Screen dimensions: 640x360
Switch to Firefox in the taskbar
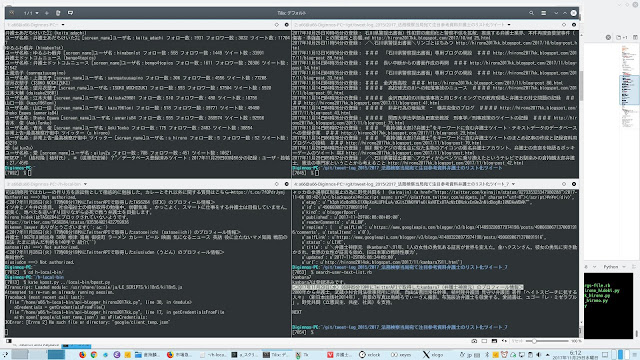coord(82,355)
